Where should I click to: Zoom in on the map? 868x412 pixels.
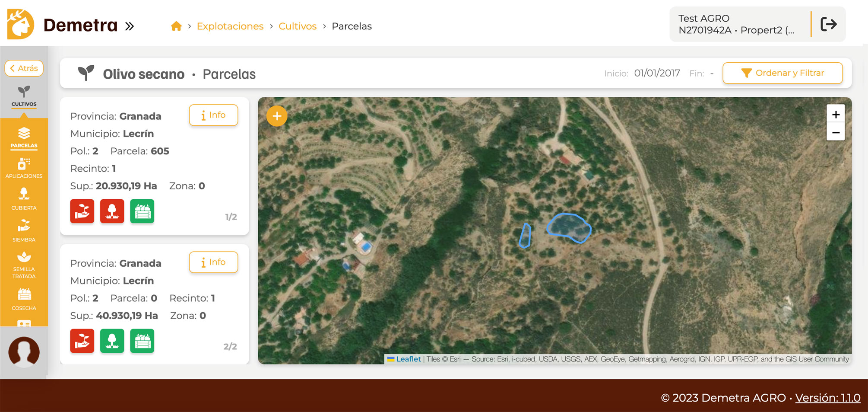click(836, 115)
